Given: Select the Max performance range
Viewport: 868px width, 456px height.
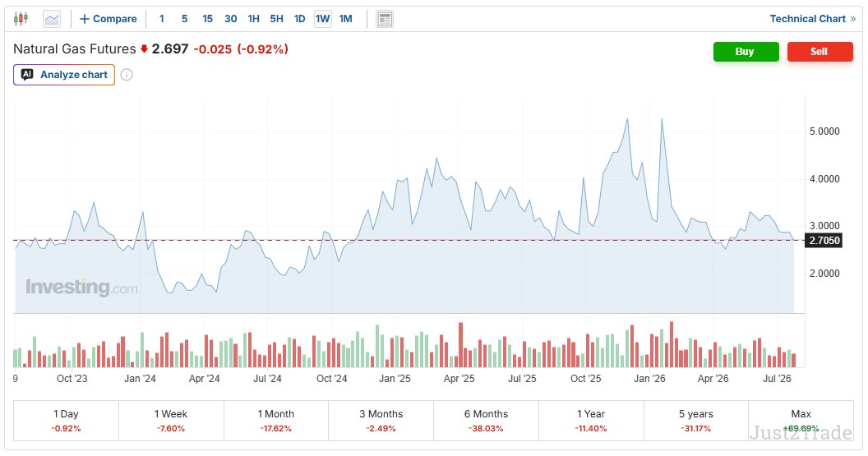Looking at the screenshot, I should [801, 421].
